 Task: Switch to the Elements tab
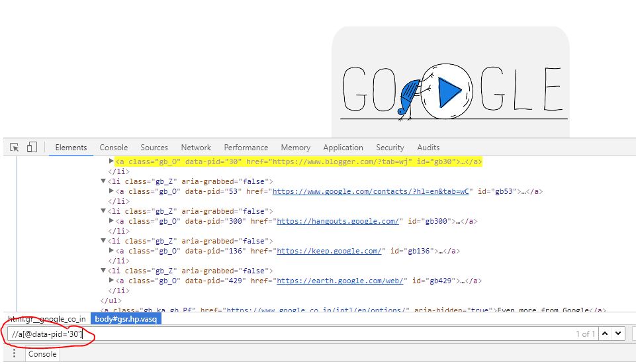pos(71,148)
